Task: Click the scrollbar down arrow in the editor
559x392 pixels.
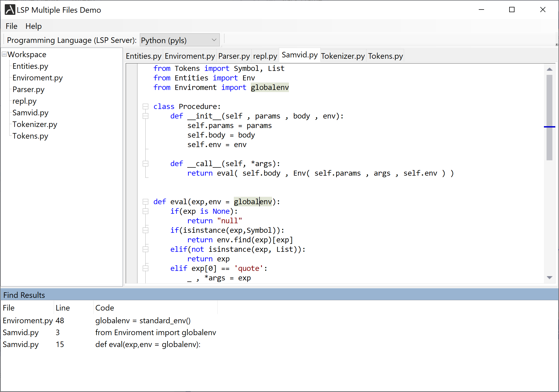Action: point(550,277)
